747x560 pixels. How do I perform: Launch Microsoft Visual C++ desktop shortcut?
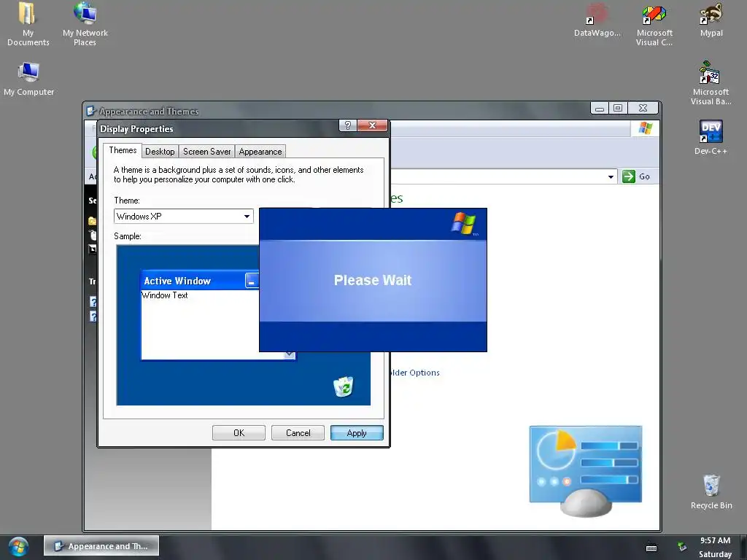(x=654, y=25)
